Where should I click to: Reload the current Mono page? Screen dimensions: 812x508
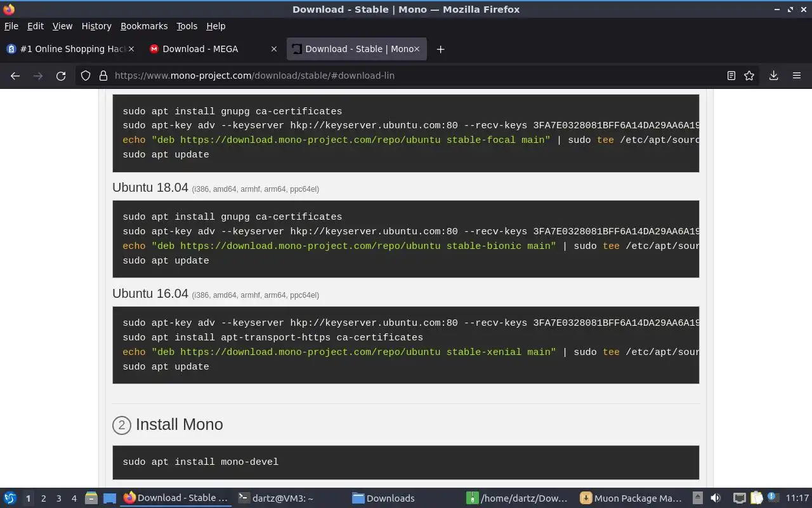click(x=61, y=76)
